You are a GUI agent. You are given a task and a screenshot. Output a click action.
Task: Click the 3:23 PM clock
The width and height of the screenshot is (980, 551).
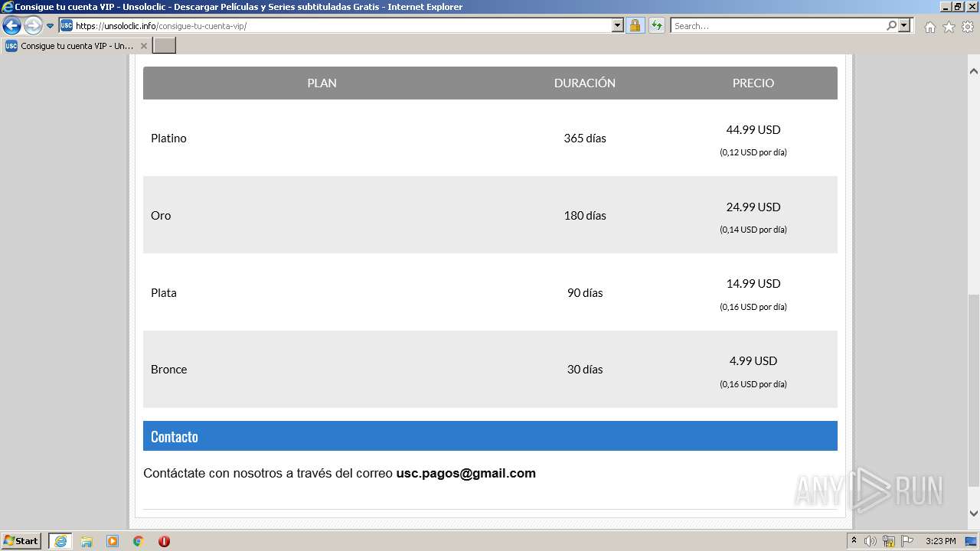point(940,541)
